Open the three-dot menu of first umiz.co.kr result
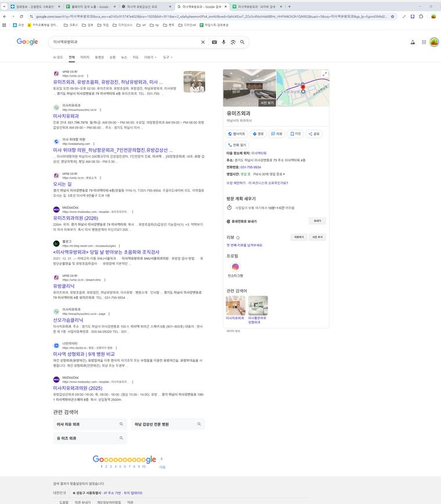Viewport: 441px width, 504px height. coord(88,76)
